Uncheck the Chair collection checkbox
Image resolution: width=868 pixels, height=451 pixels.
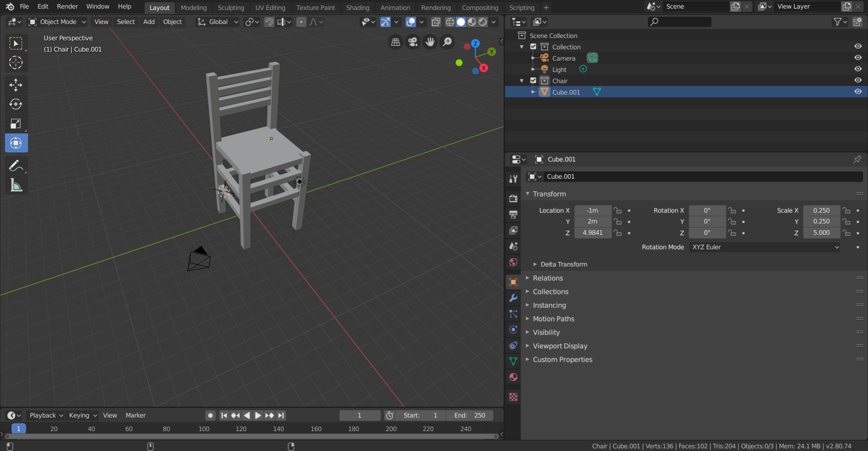[533, 81]
